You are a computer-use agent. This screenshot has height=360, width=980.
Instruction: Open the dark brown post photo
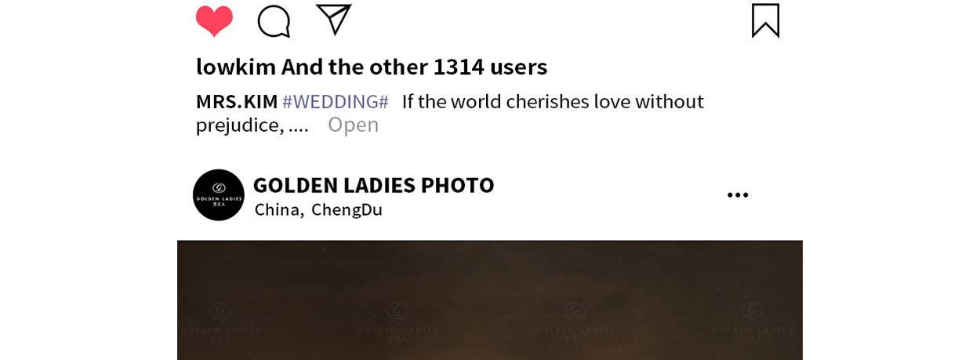pyautogui.click(x=490, y=300)
